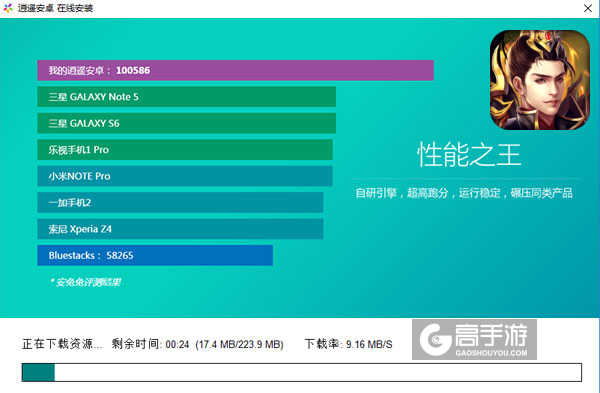
Task: Click the 性能之王 heading
Action: click(469, 155)
